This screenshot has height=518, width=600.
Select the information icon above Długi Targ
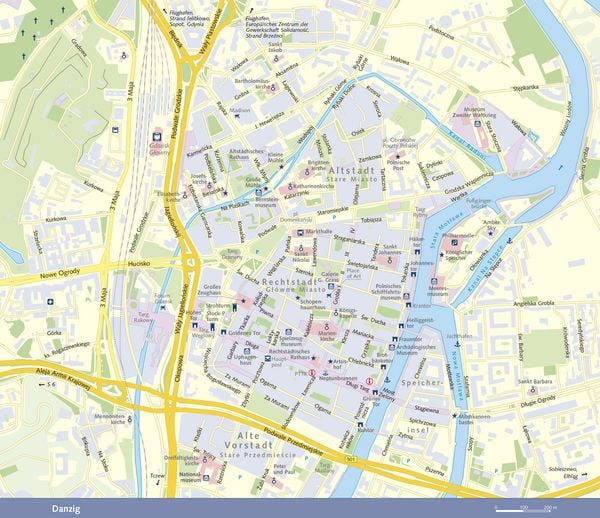point(369,381)
